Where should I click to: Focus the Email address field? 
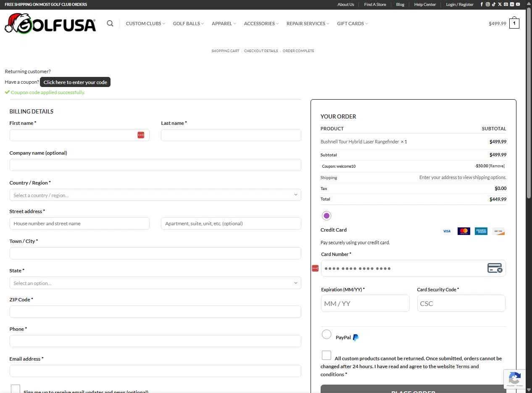[x=155, y=371]
